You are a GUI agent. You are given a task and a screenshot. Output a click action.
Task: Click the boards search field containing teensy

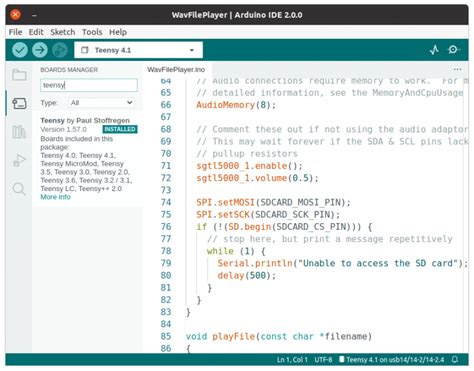89,85
